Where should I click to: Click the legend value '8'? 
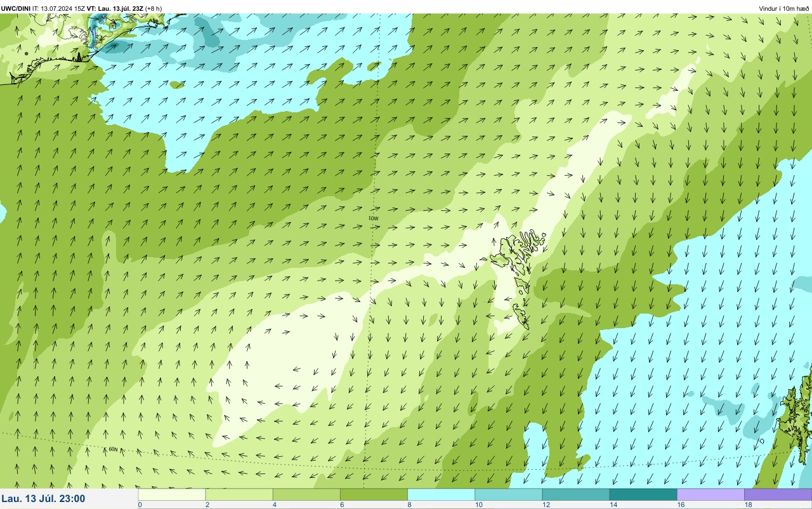point(409,505)
